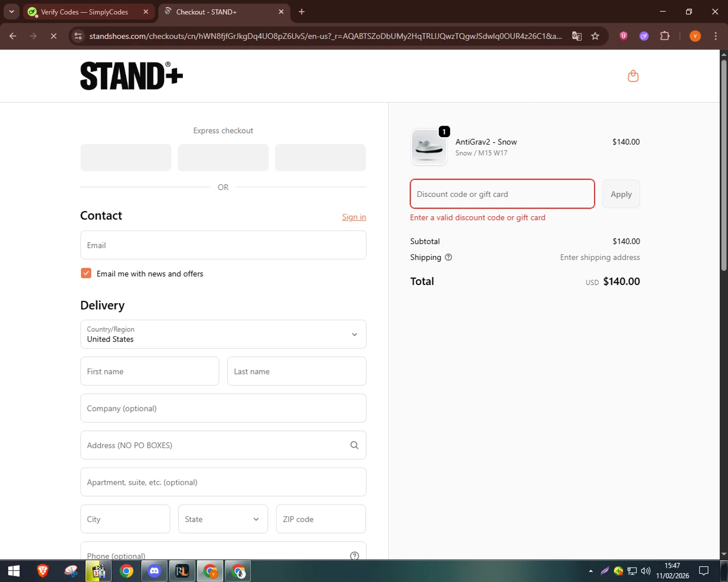Click the 'Enter shipping address' text
Viewport: 728px width, 582px height.
coord(600,258)
